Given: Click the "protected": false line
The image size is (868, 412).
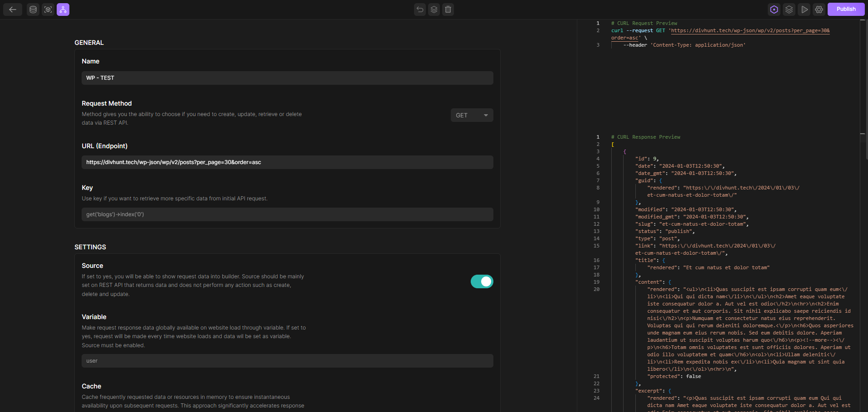Looking at the screenshot, I should tap(674, 376).
